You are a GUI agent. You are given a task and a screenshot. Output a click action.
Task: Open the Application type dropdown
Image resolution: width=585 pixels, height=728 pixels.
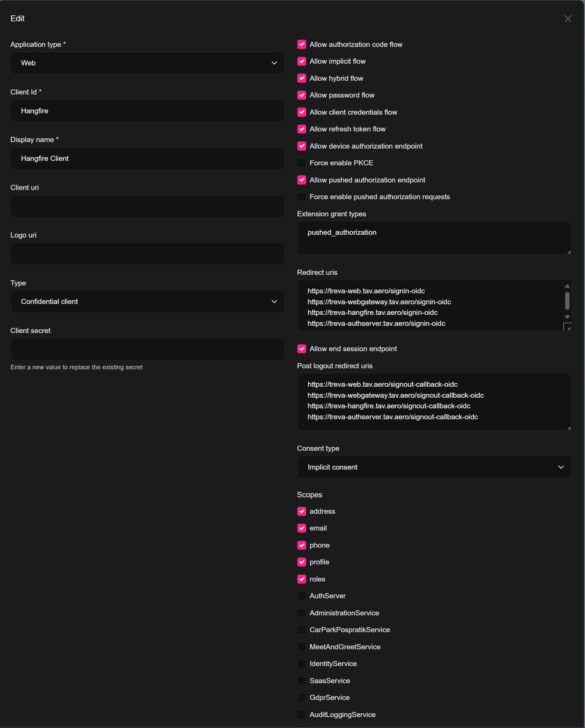[147, 63]
